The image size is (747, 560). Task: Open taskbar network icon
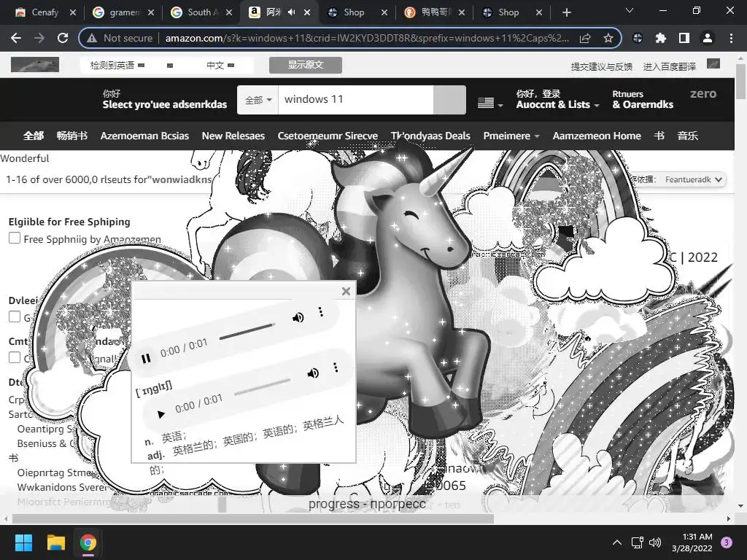tap(637, 542)
